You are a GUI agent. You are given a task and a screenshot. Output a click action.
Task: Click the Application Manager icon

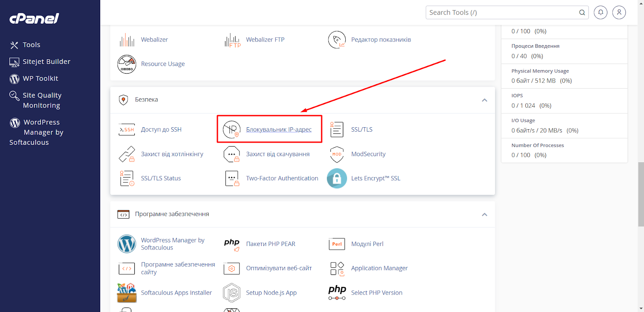click(x=337, y=269)
